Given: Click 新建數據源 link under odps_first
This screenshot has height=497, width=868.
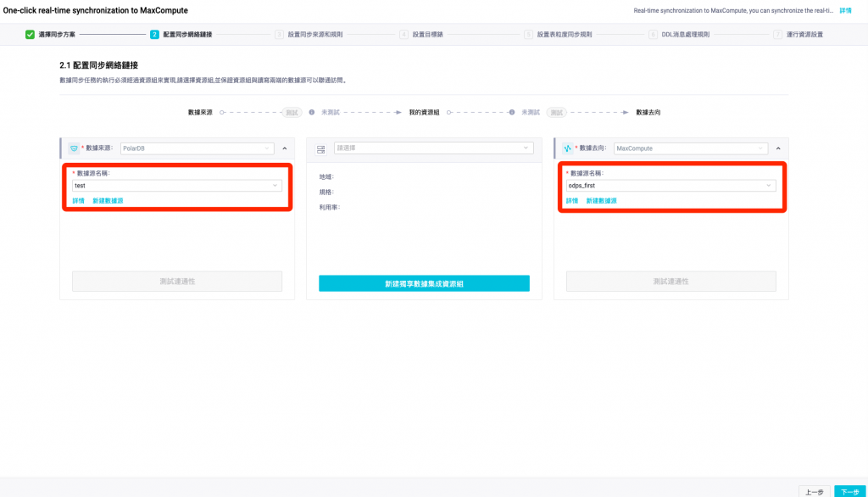Looking at the screenshot, I should [x=601, y=201].
